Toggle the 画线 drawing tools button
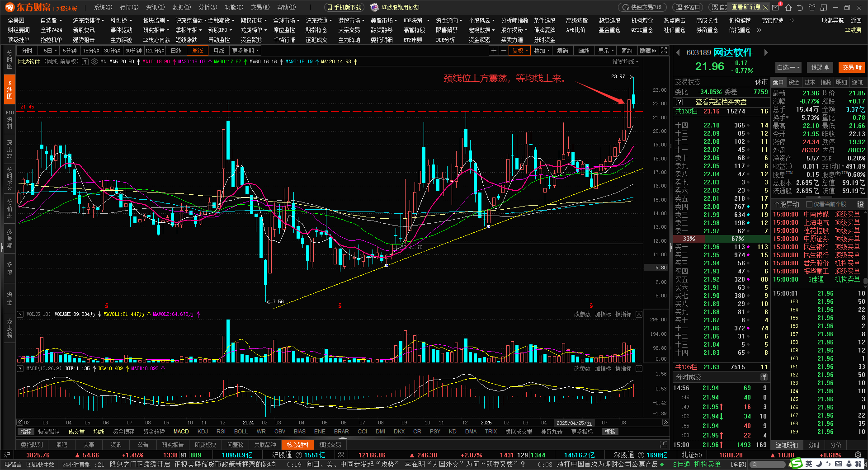 click(x=584, y=51)
